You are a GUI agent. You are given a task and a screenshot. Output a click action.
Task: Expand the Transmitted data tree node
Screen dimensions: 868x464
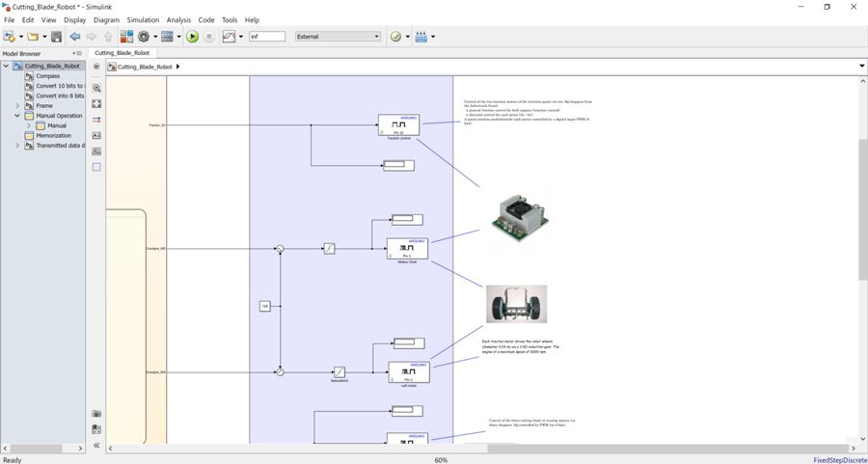[x=17, y=146]
